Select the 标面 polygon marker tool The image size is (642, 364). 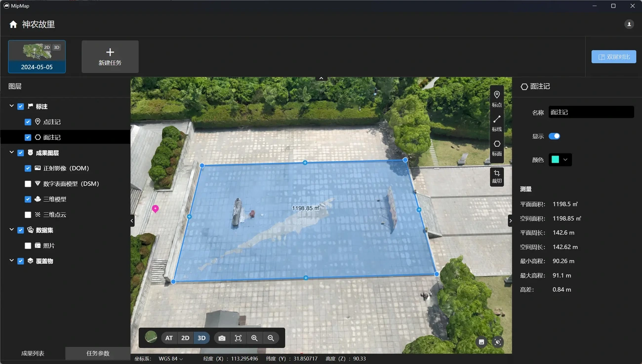(x=497, y=147)
